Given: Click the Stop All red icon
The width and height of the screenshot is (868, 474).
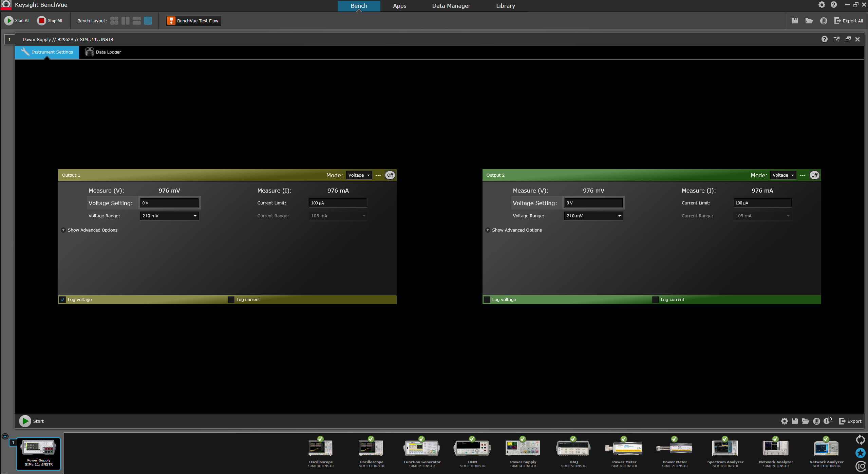Looking at the screenshot, I should coord(41,21).
